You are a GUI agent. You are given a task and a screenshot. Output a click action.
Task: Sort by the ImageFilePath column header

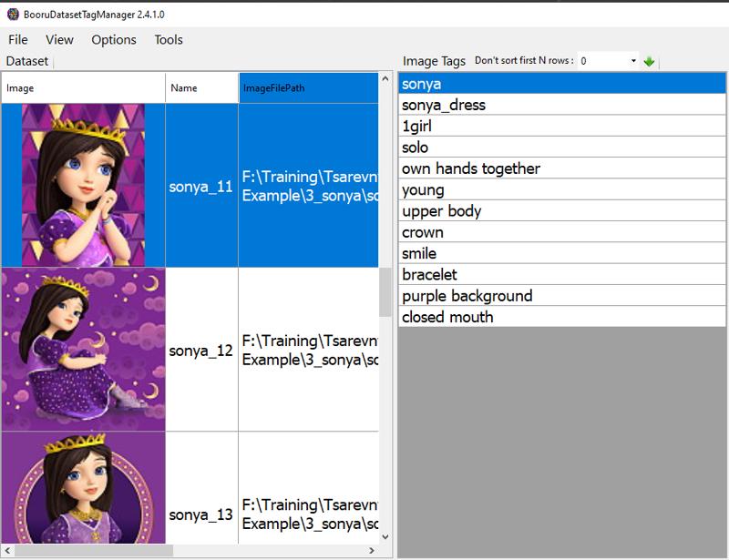click(x=309, y=87)
